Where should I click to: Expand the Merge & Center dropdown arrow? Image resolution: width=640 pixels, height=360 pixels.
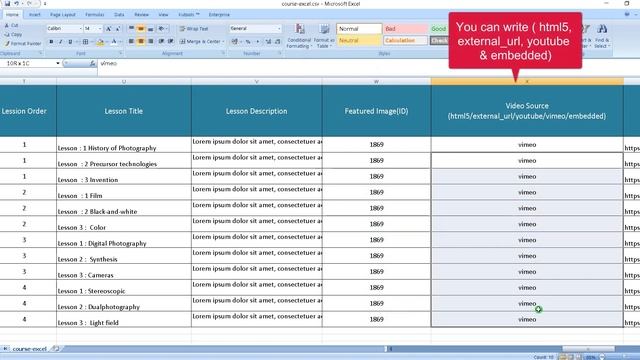click(x=223, y=41)
